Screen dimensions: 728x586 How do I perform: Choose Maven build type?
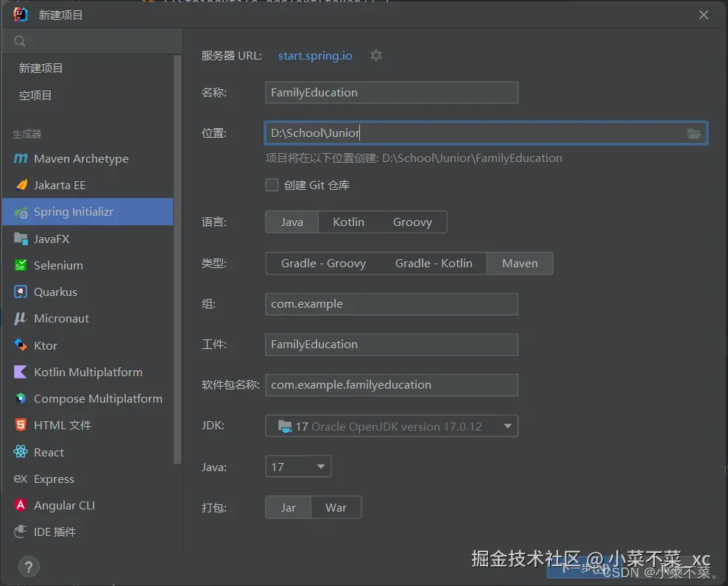point(520,264)
